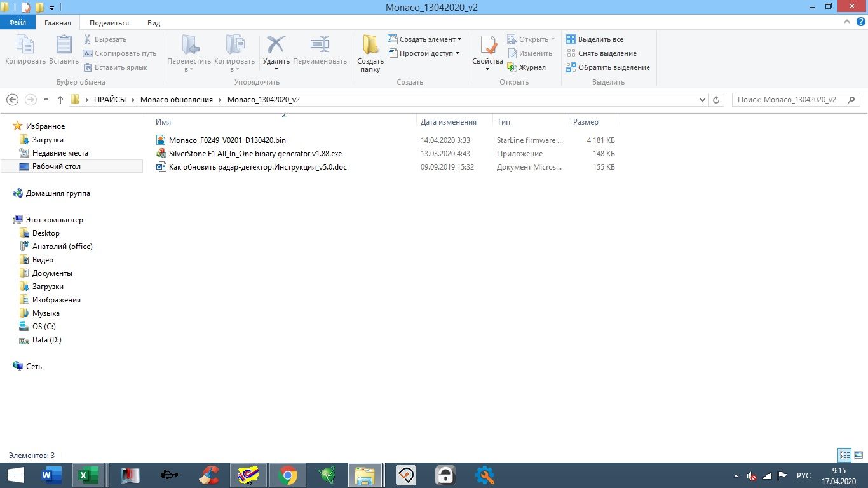Click Cut (Вырезать) scissors icon

pyautogui.click(x=88, y=39)
